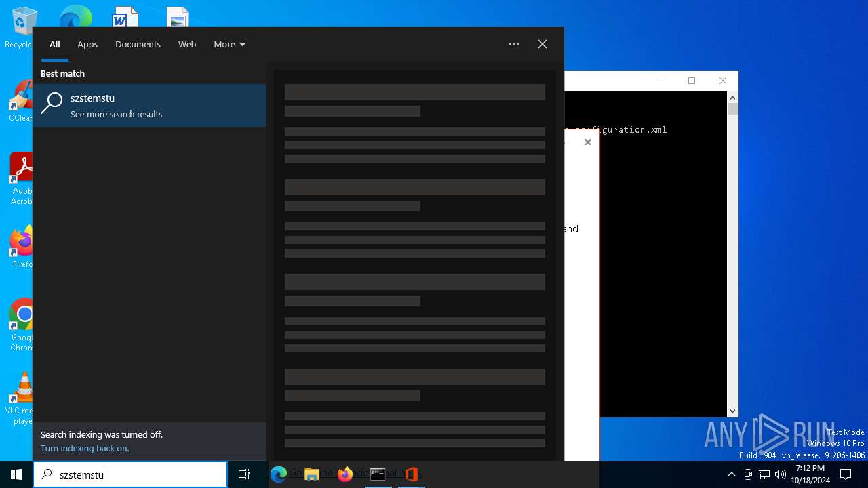868x488 pixels.
Task: Switch to the Apps search tab
Action: tap(87, 44)
